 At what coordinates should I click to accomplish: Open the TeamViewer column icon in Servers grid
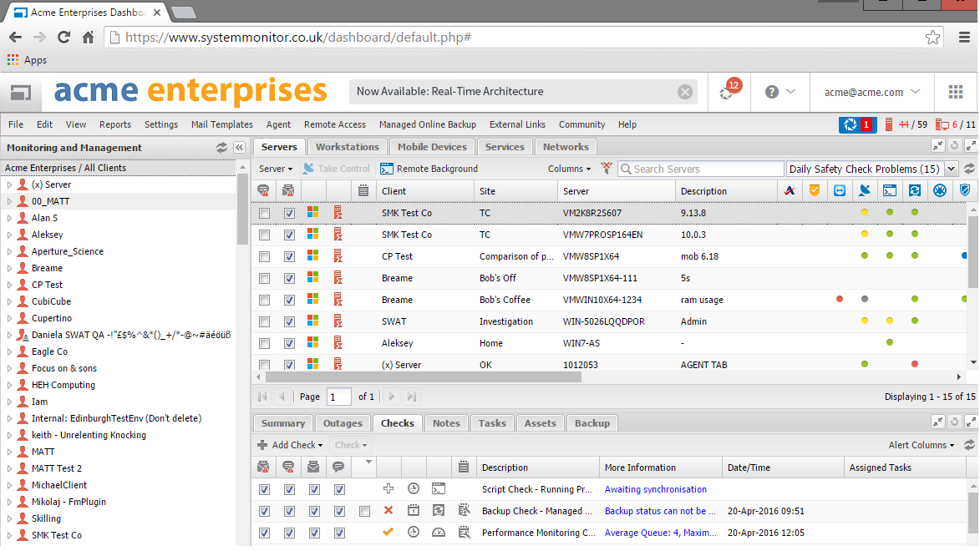(x=839, y=190)
